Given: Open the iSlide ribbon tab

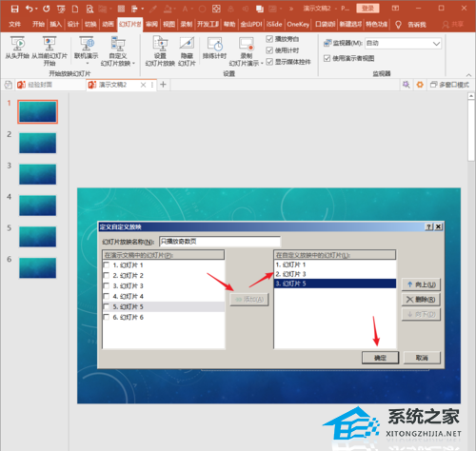Looking at the screenshot, I should coord(274,25).
